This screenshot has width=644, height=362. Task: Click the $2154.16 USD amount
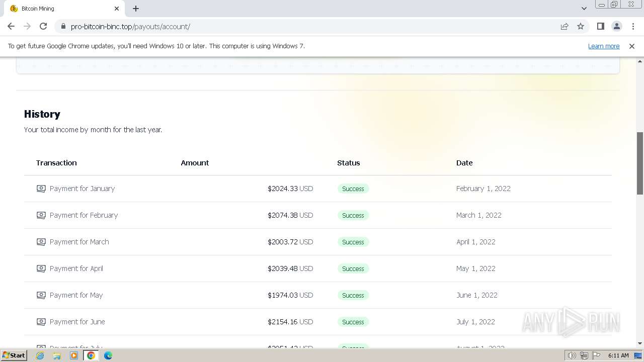[x=290, y=322]
